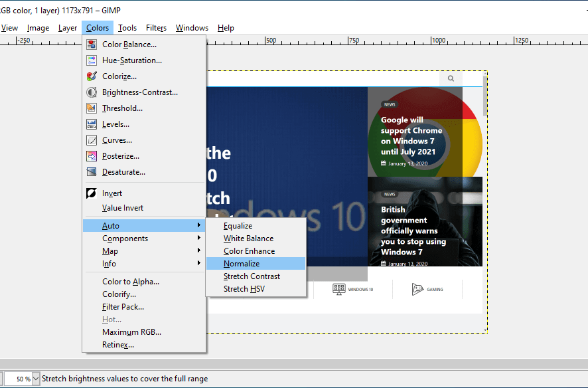Click the Gaming controller icon in the canvas
This screenshot has width=588, height=388.
pos(417,289)
